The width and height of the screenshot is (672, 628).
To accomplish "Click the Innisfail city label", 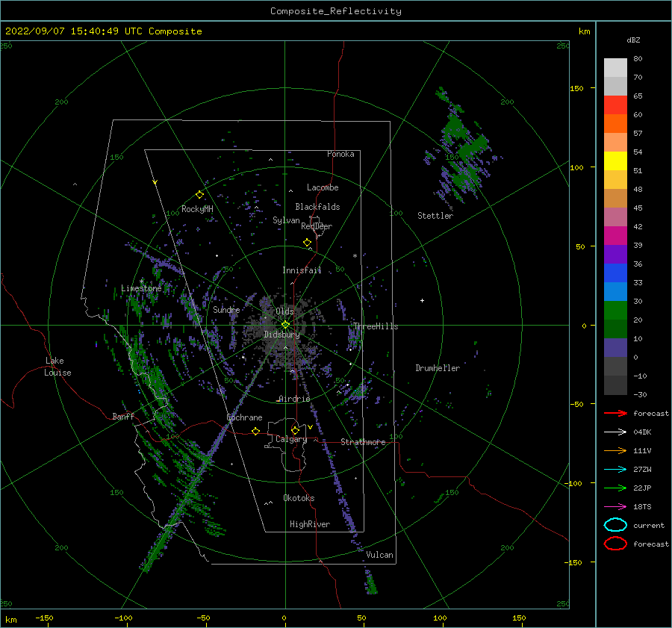I will [x=302, y=270].
